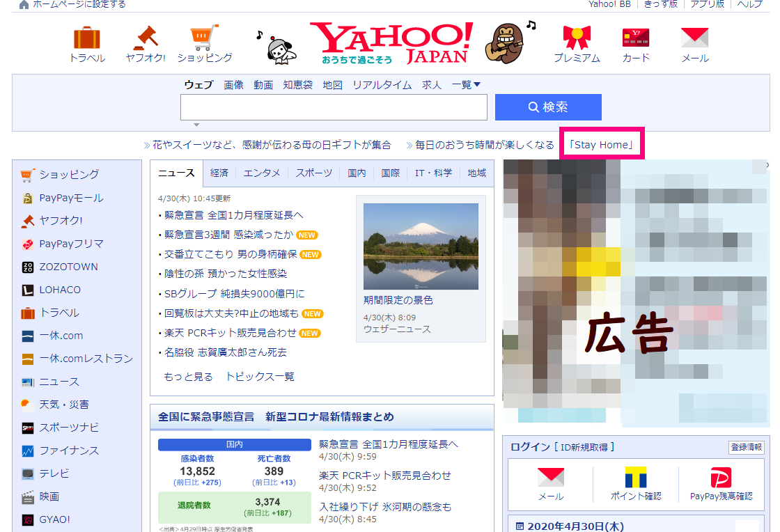
Task: Open headline SBグループ 純損失9000億円に
Action: 234,294
